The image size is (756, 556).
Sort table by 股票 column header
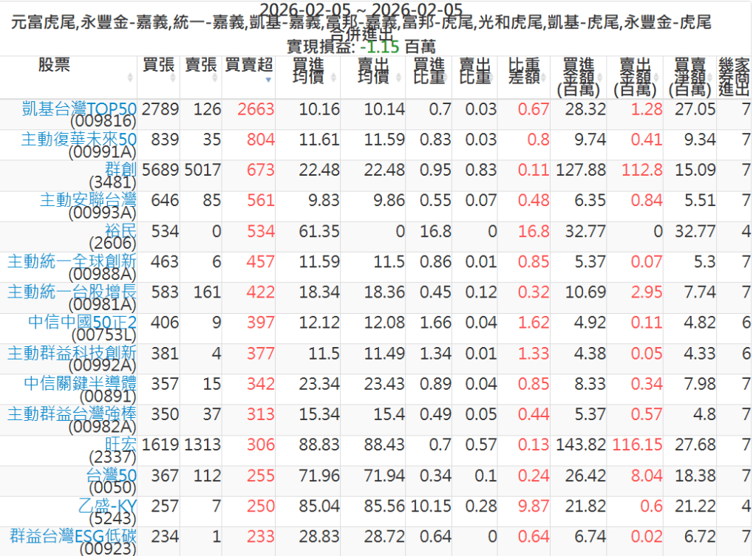point(54,65)
